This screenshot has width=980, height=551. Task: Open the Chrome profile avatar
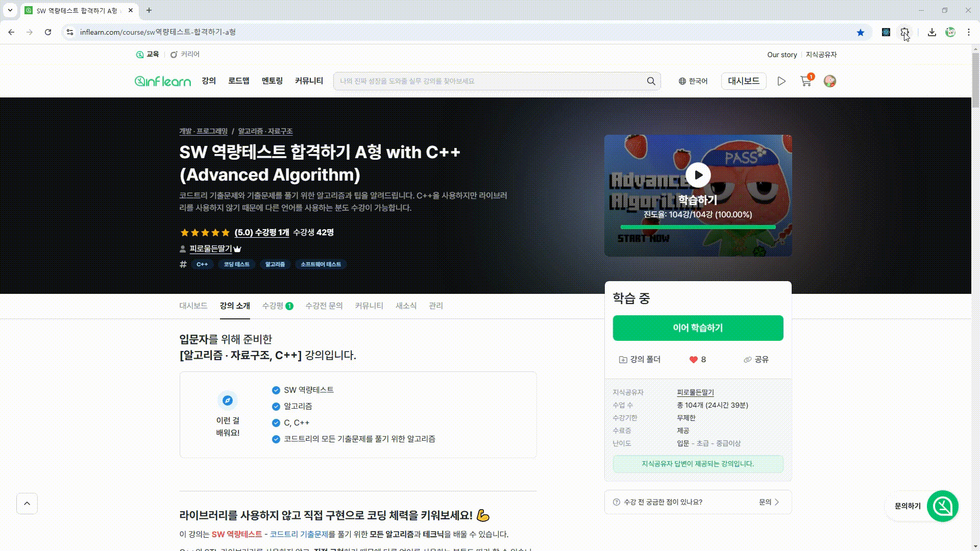pos(950,32)
